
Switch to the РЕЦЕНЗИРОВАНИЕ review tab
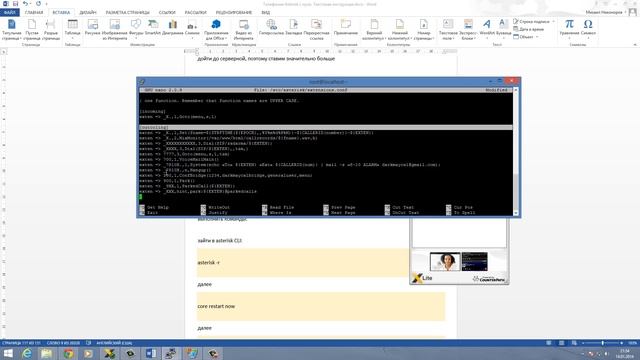234,13
